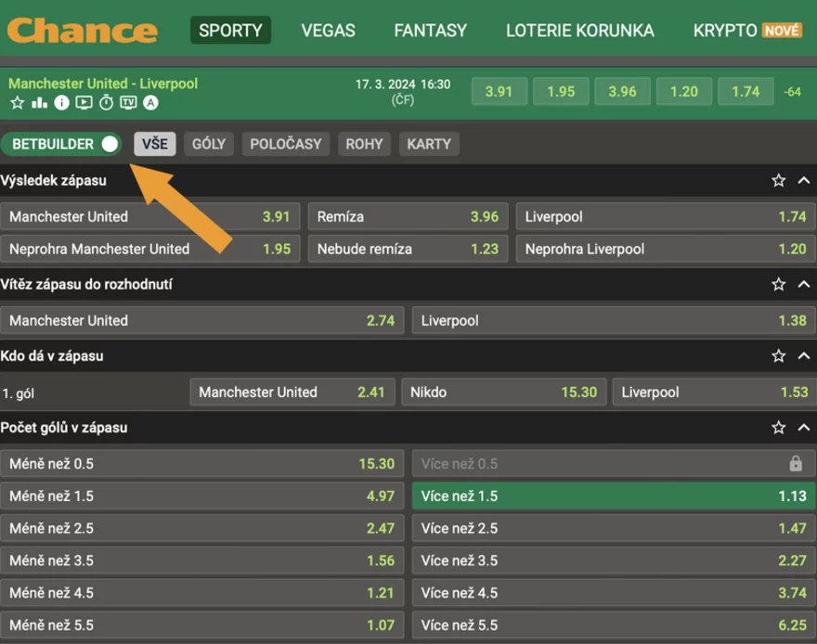Open the Manchester United - Liverpool match link
The width and height of the screenshot is (817, 644).
pyautogui.click(x=103, y=84)
